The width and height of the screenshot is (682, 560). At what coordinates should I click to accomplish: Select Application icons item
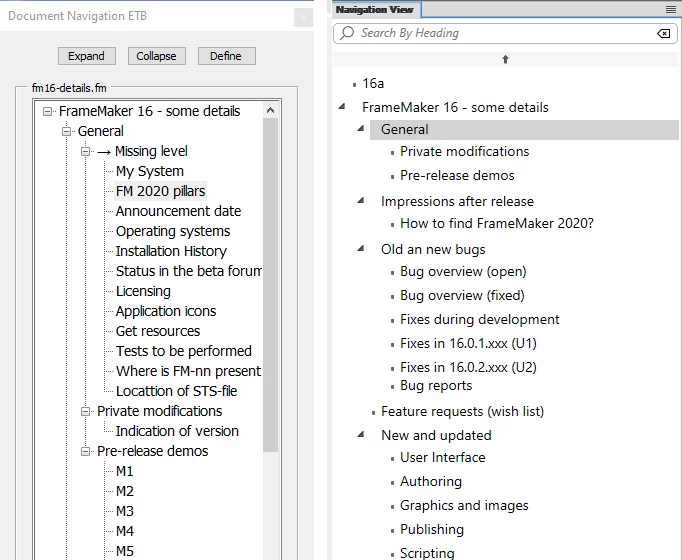click(x=166, y=311)
